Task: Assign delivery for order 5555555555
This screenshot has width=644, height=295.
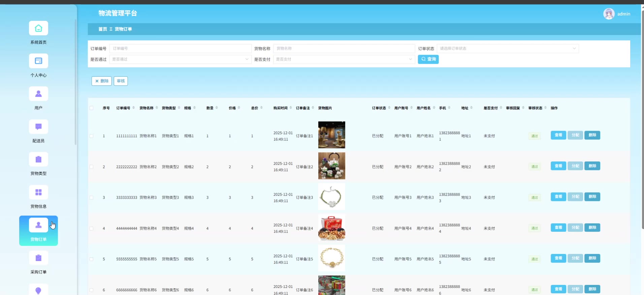Action: 575,258
